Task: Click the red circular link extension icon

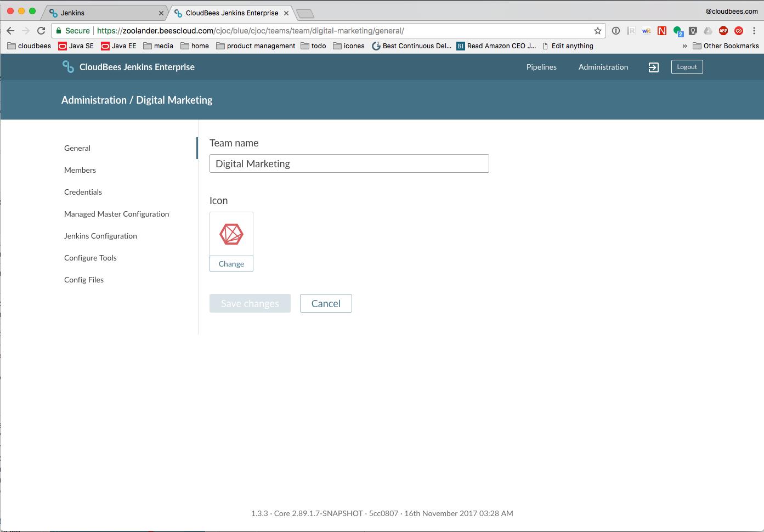Action: coord(739,31)
